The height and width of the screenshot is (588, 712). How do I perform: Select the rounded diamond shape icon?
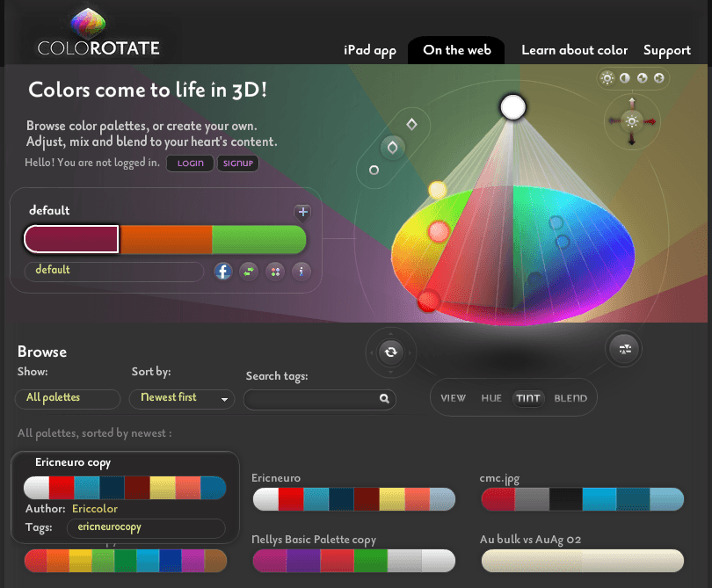pos(392,147)
